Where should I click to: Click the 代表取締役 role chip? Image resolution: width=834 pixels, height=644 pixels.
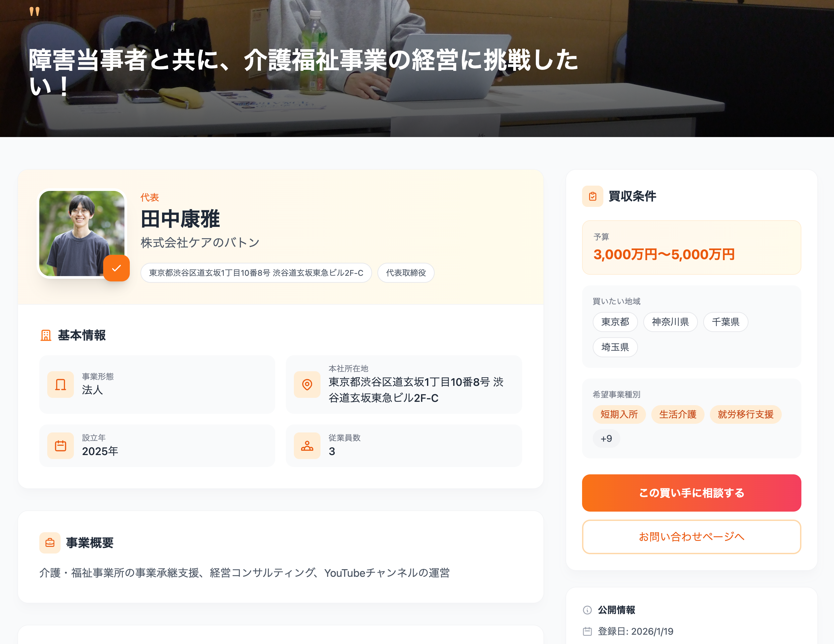406,272
